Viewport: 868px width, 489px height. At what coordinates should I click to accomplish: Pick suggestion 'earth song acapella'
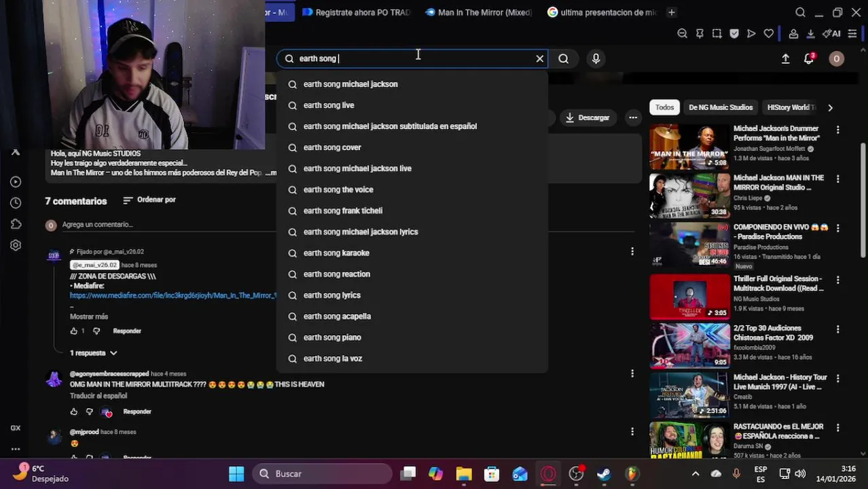412,316
